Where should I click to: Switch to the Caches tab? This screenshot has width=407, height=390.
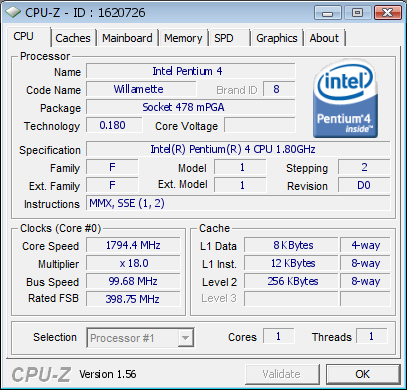[x=73, y=38]
